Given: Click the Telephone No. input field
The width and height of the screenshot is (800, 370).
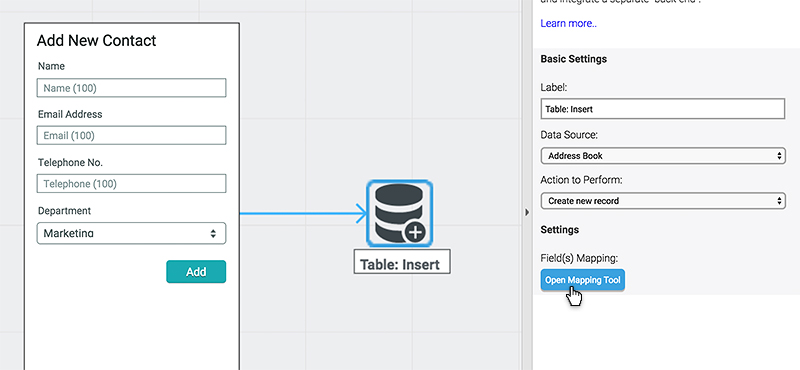Looking at the screenshot, I should click(x=131, y=184).
